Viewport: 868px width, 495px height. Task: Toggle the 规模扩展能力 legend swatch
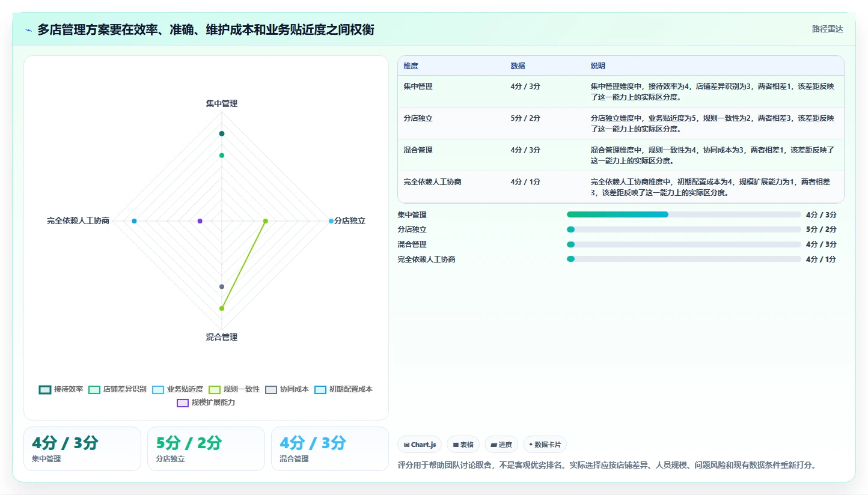183,402
